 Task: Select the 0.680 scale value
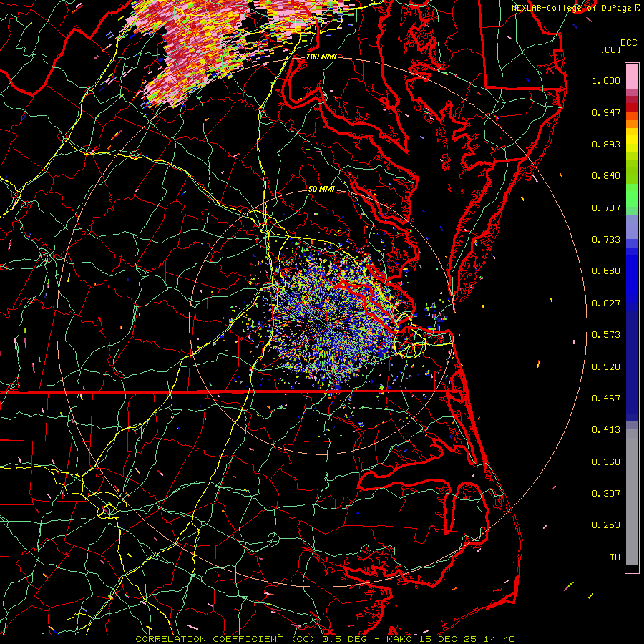606,271
